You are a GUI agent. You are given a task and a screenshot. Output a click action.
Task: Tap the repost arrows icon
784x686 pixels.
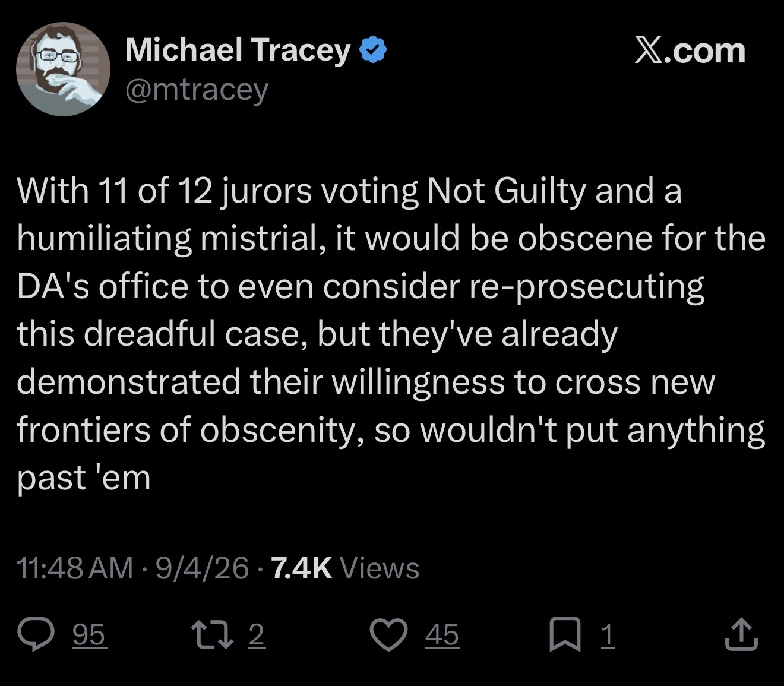[217, 635]
